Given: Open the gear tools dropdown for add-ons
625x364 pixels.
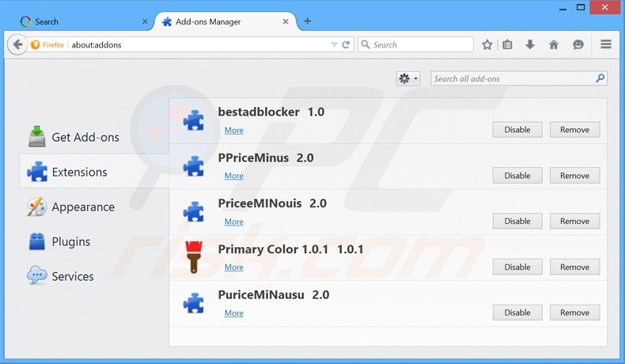Looking at the screenshot, I should coord(407,78).
